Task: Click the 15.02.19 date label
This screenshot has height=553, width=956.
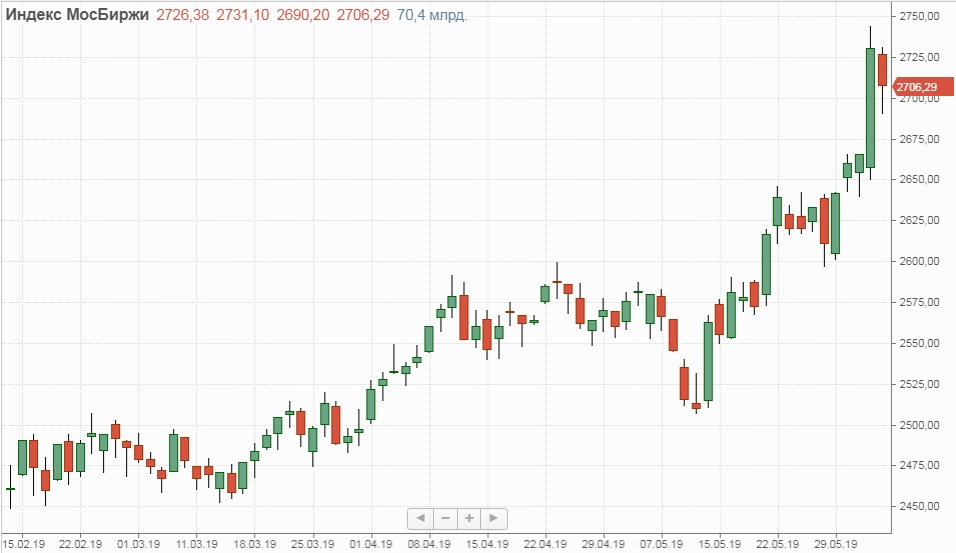Action: [22, 544]
